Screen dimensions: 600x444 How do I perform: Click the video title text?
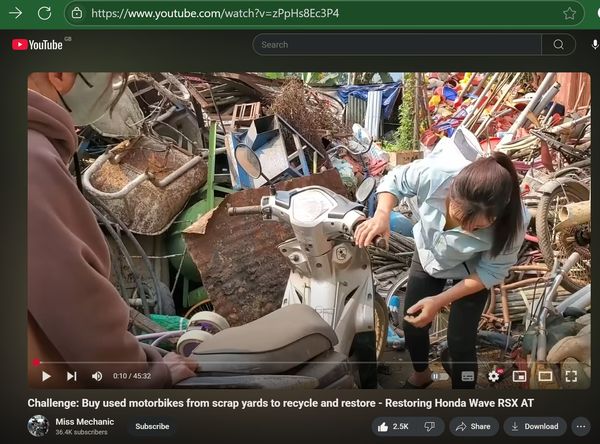click(x=280, y=403)
